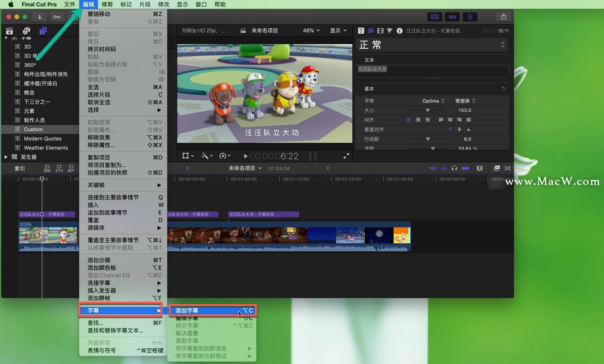Click the 索引 index button
Image resolution: width=604 pixels, height=364 pixels.
[20, 168]
